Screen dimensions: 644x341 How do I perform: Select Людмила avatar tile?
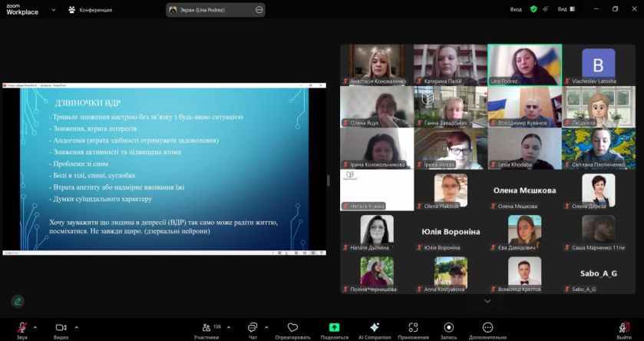coord(599,107)
